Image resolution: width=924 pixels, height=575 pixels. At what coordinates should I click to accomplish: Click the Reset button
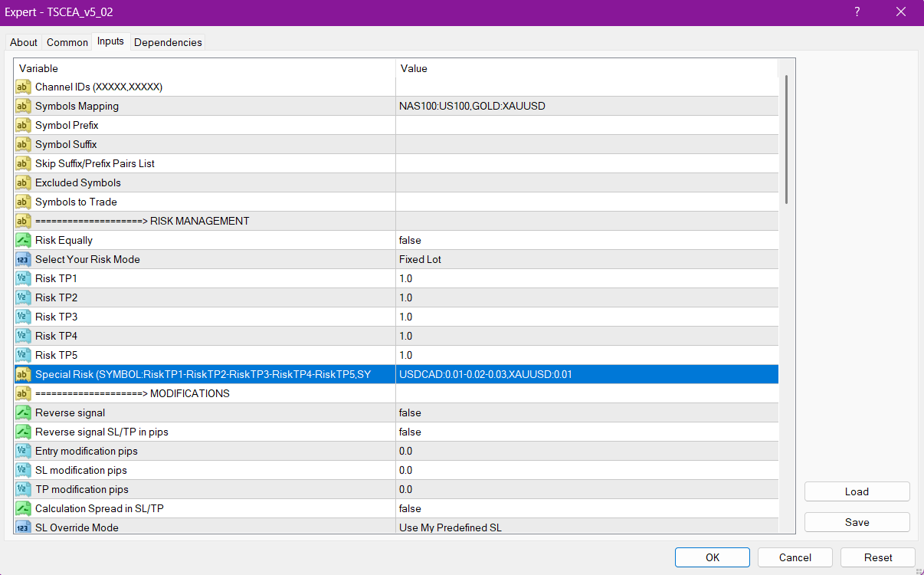pyautogui.click(x=878, y=557)
